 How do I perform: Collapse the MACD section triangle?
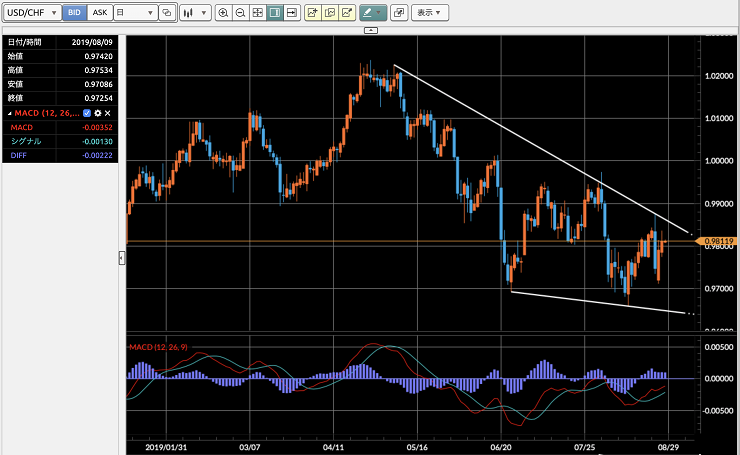click(9, 114)
